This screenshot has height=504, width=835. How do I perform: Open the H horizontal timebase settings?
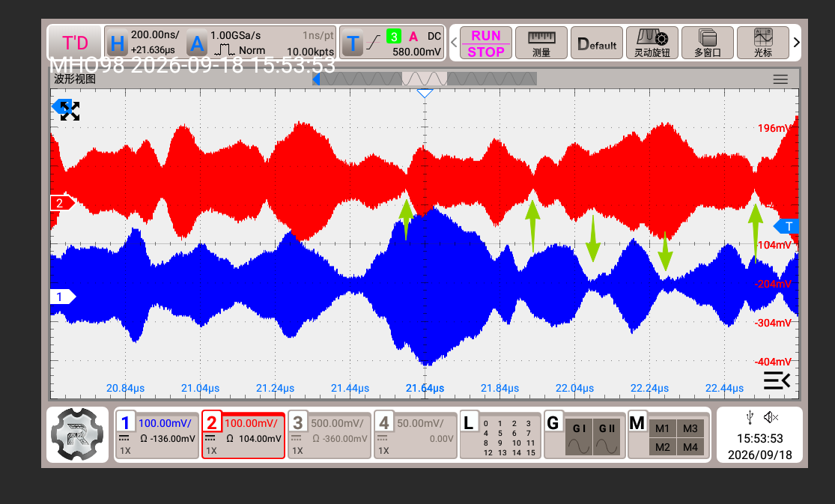[117, 43]
